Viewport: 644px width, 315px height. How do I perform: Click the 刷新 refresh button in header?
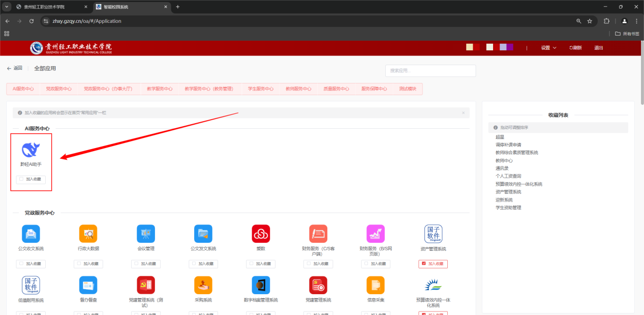click(575, 48)
